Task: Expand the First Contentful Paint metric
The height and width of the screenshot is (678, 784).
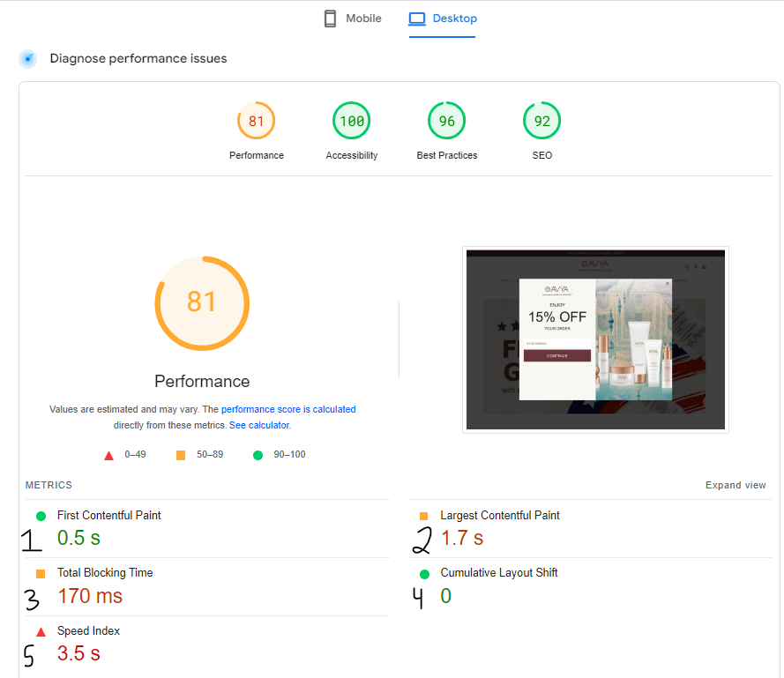Action: [108, 515]
